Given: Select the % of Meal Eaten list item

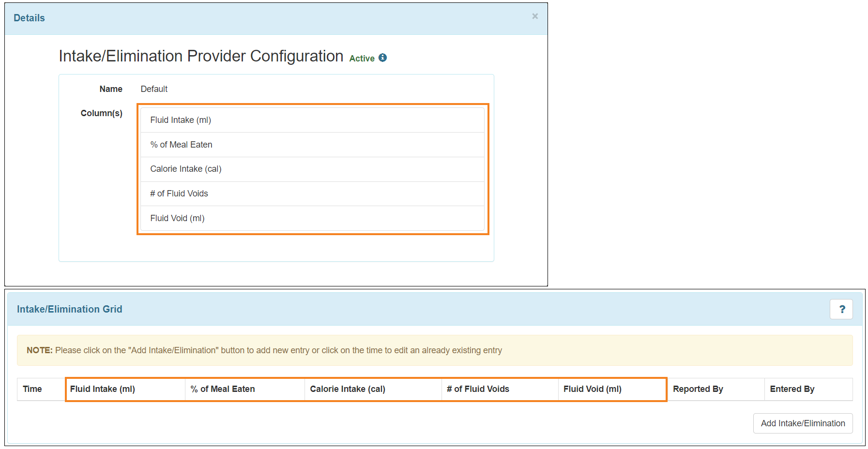Looking at the screenshot, I should (x=312, y=145).
